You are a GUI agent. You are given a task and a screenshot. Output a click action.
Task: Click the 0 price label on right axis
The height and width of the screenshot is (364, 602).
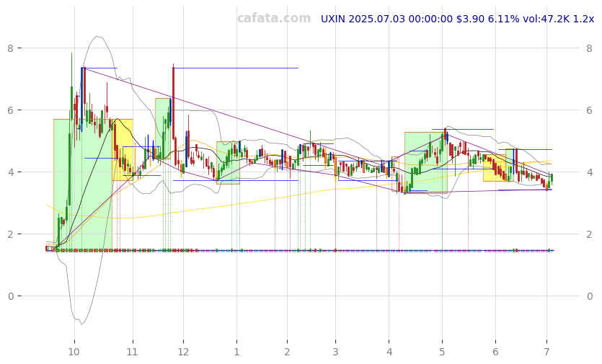pos(589,296)
